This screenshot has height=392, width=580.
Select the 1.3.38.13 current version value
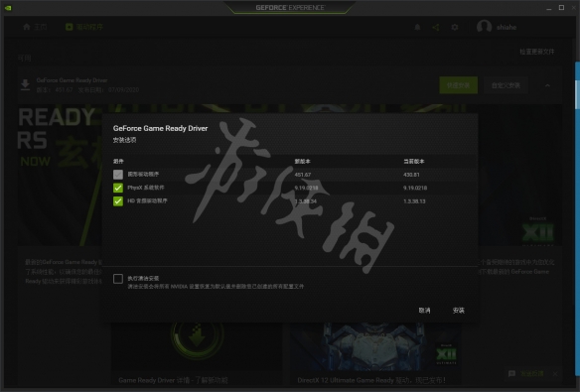414,201
